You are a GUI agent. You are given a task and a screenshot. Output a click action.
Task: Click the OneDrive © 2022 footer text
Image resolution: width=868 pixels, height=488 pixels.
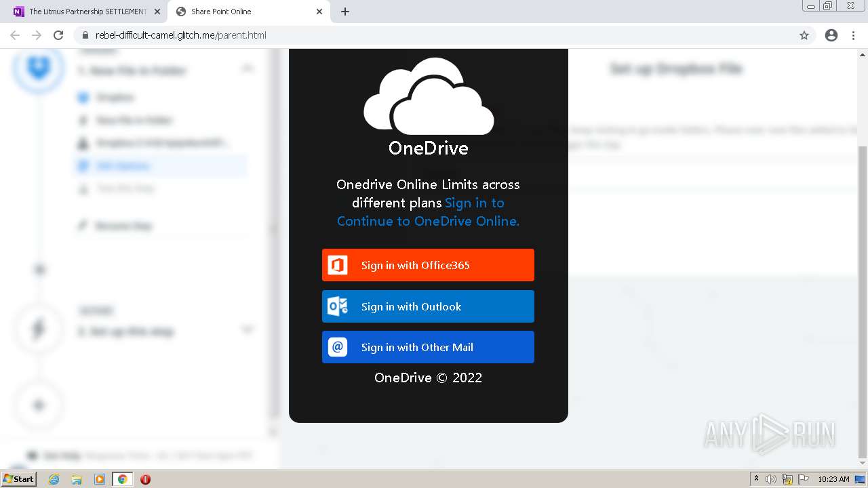click(x=428, y=378)
